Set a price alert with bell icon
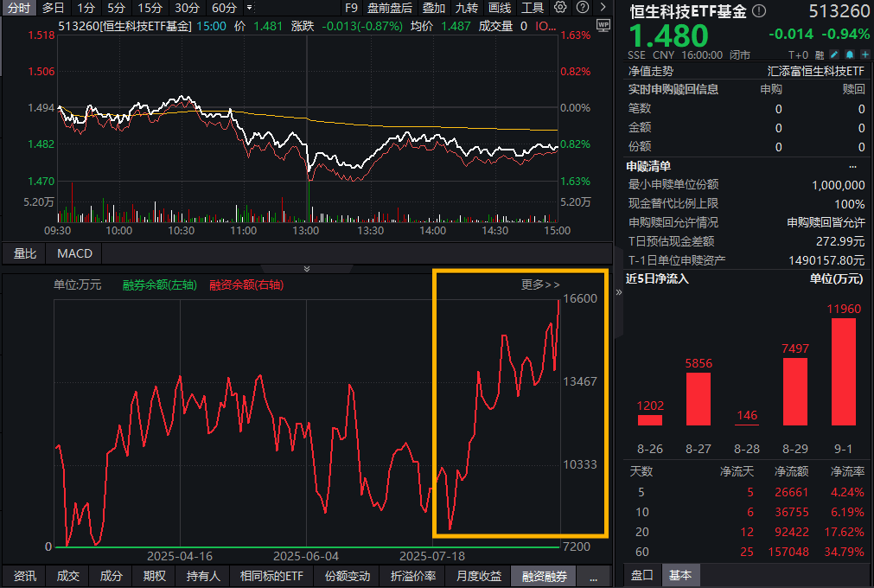This screenshot has height=588, width=874. tap(849, 54)
